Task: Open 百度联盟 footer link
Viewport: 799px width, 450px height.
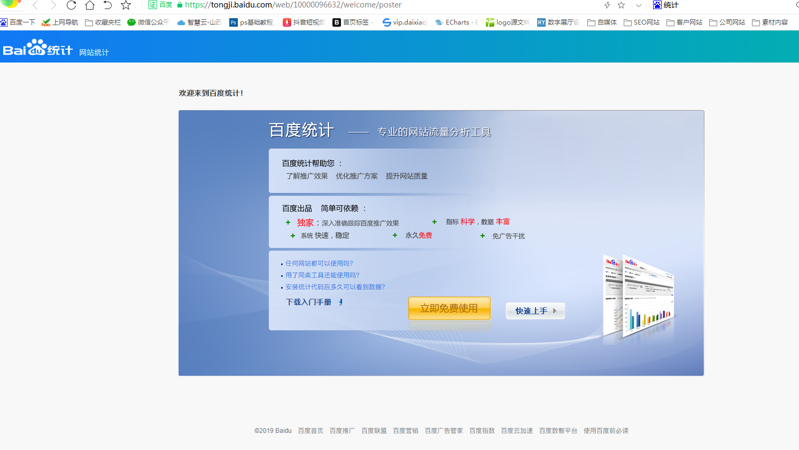Action: pos(374,431)
